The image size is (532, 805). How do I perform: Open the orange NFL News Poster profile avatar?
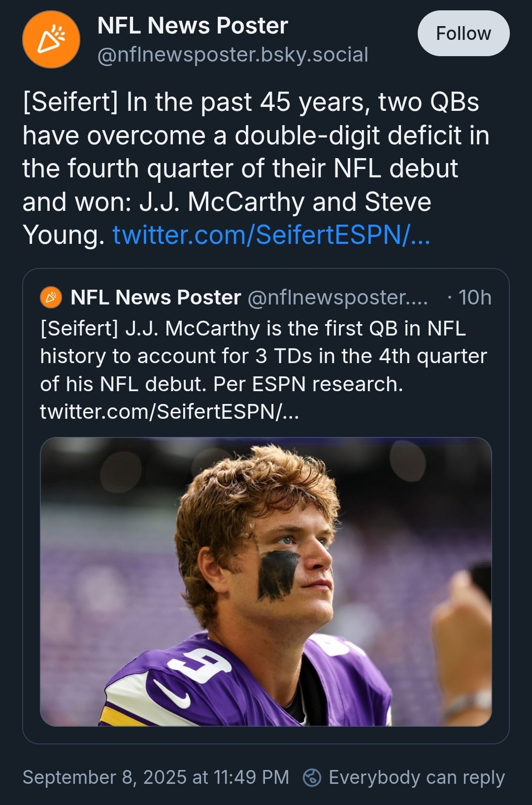[x=51, y=39]
